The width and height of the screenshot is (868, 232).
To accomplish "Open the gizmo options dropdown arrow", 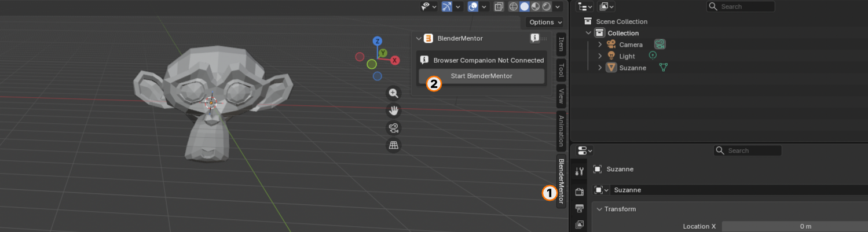I will point(457,6).
